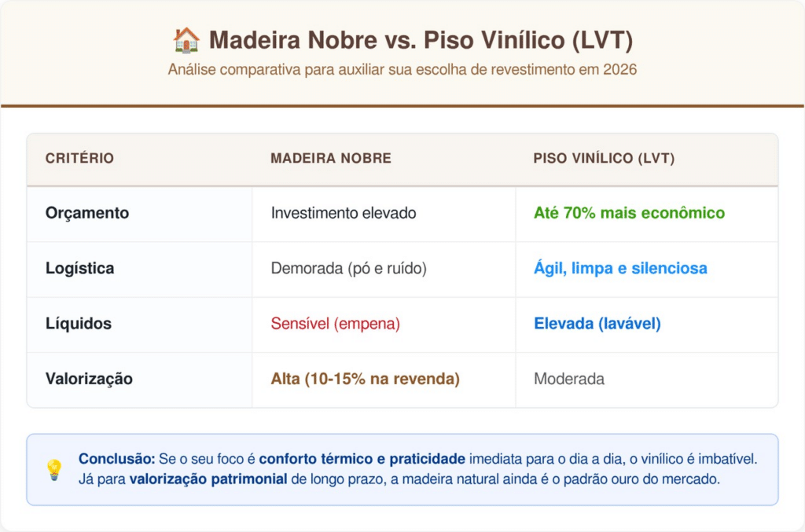Select the PISO VINÍLICO (LVT) column header

pyautogui.click(x=604, y=158)
